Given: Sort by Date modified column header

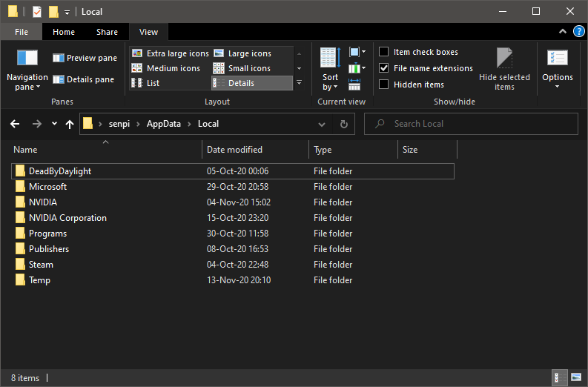Looking at the screenshot, I should pyautogui.click(x=234, y=150).
